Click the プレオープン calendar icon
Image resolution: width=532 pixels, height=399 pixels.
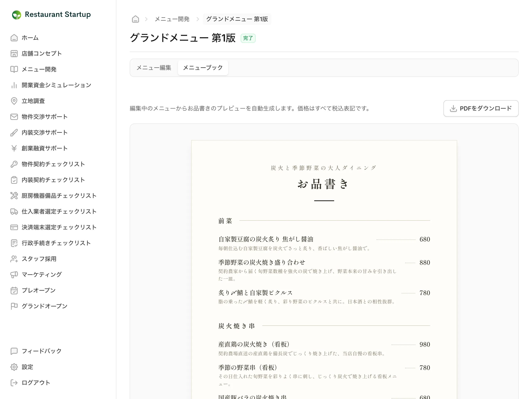(14, 291)
